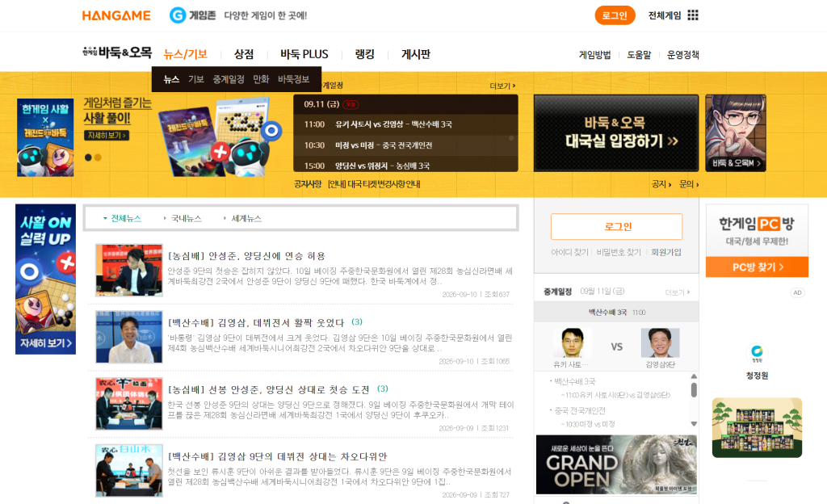Click 더보기 in the 중계일정 panel
Screen dimensions: 827x504
[x=678, y=292]
